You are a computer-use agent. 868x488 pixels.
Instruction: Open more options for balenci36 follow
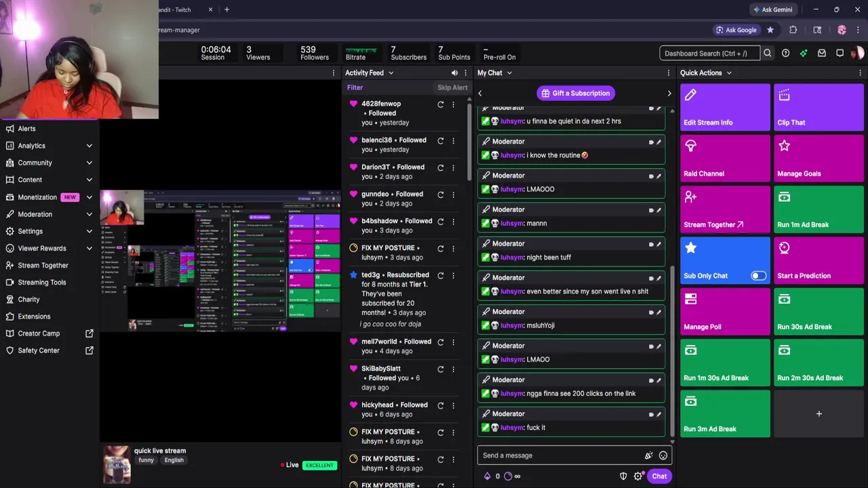click(453, 140)
